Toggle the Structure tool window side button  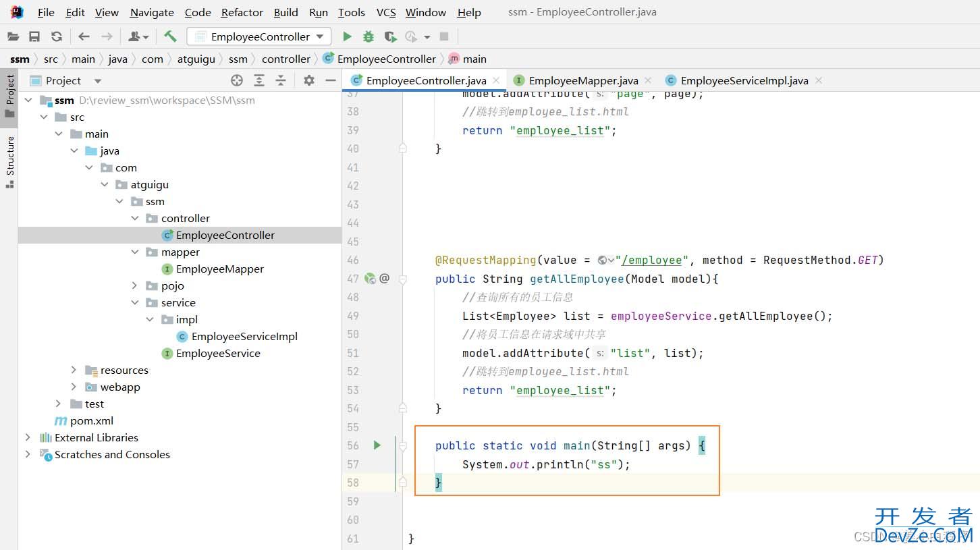(x=9, y=162)
